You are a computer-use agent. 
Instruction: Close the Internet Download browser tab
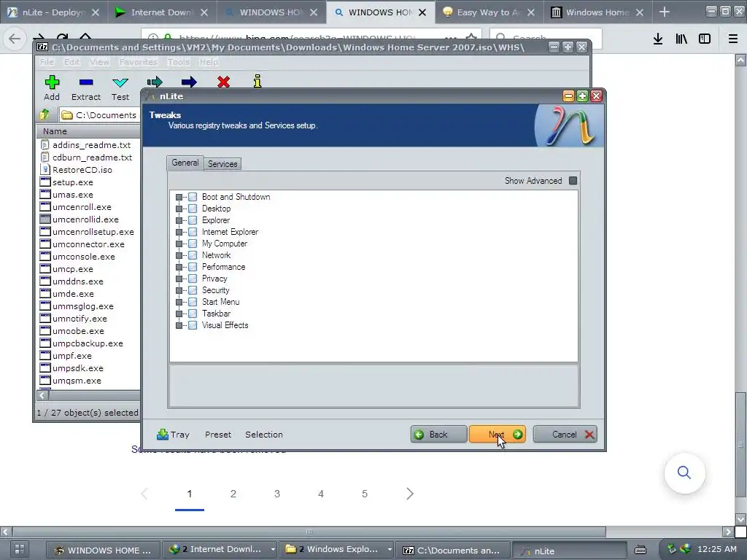[x=204, y=12]
